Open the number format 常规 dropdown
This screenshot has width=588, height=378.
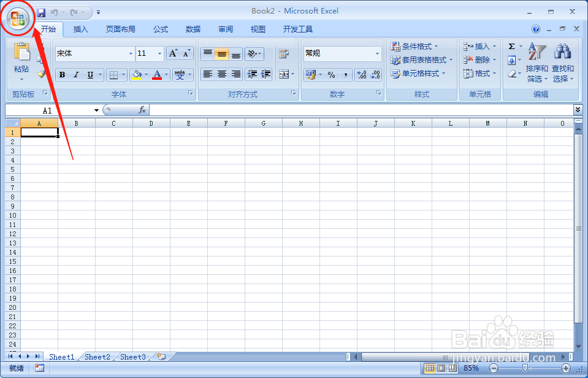coord(377,53)
